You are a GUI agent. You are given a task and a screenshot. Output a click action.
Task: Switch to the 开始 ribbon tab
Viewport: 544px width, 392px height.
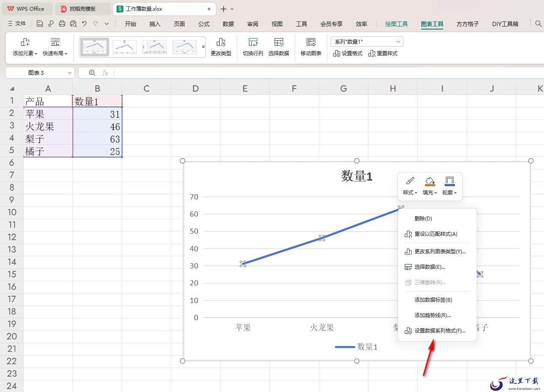pyautogui.click(x=130, y=24)
